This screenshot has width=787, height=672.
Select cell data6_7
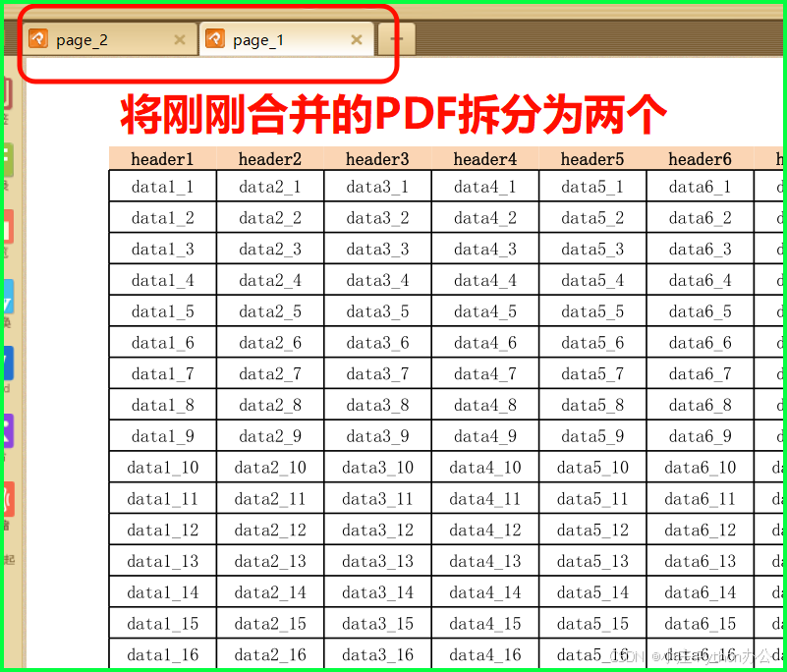700,373
